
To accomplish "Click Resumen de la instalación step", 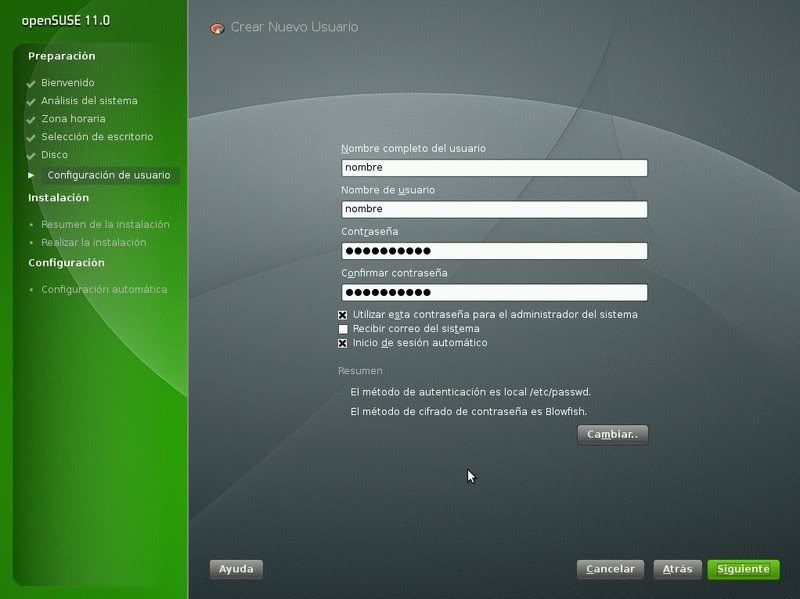I will [x=105, y=224].
